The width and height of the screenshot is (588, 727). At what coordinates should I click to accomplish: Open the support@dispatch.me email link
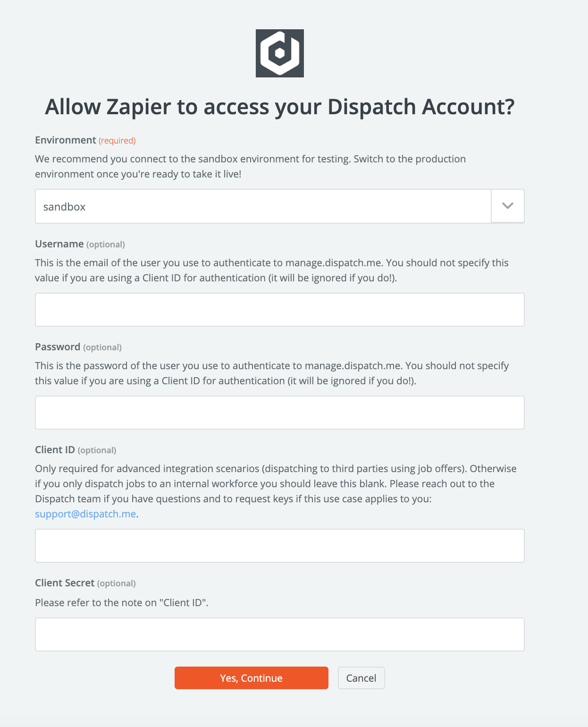tap(85, 514)
